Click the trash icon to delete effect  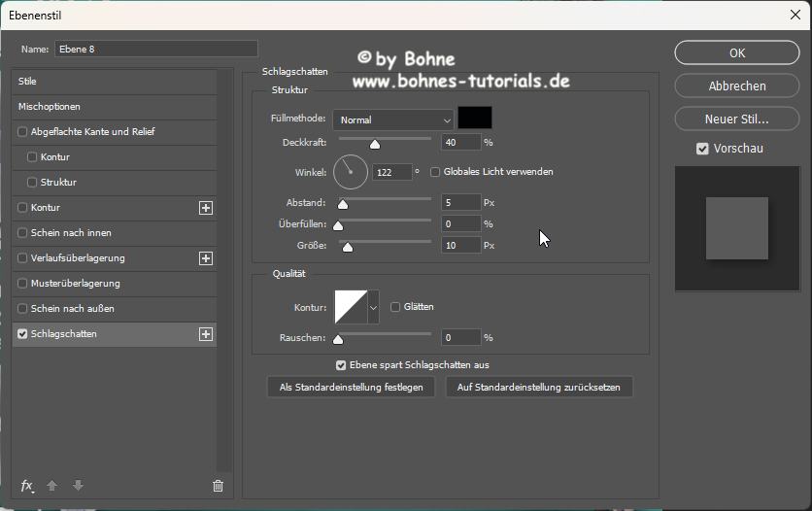[x=218, y=486]
